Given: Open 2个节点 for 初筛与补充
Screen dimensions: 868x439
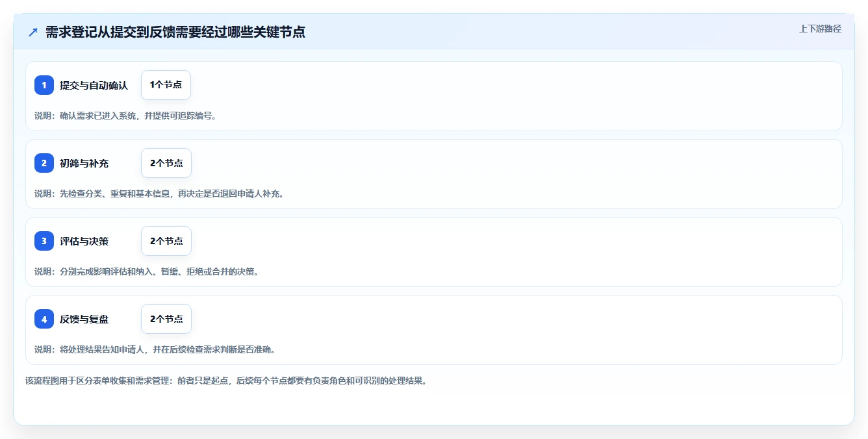Looking at the screenshot, I should (x=166, y=163).
